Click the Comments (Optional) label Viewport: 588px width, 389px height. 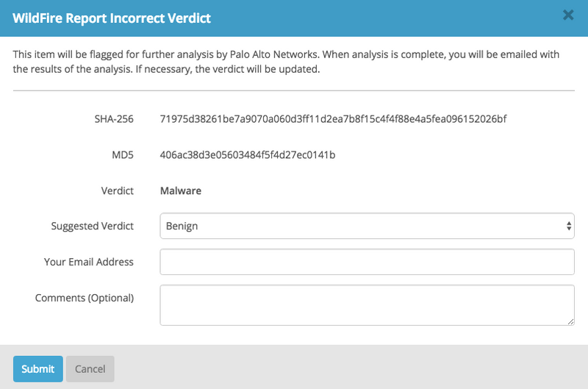click(x=85, y=298)
